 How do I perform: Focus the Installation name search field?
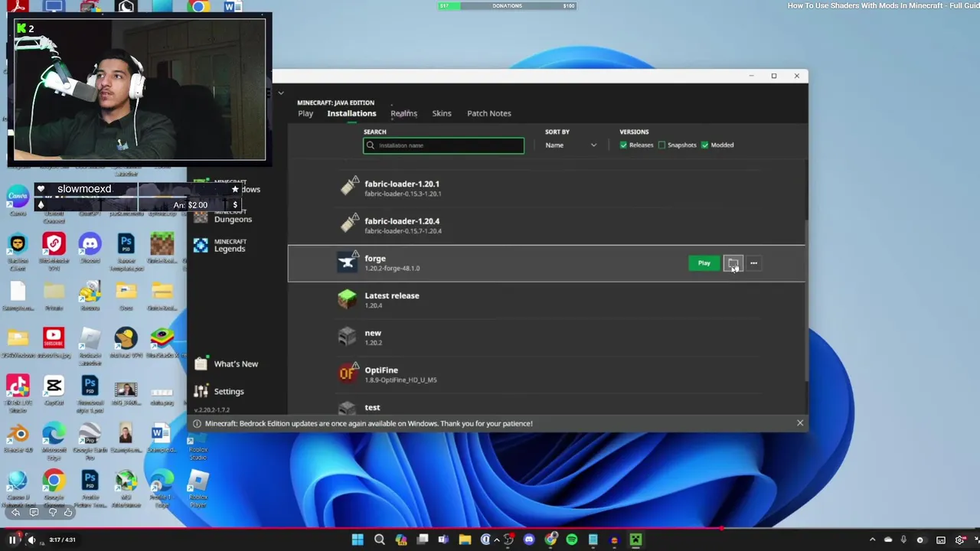coord(444,145)
